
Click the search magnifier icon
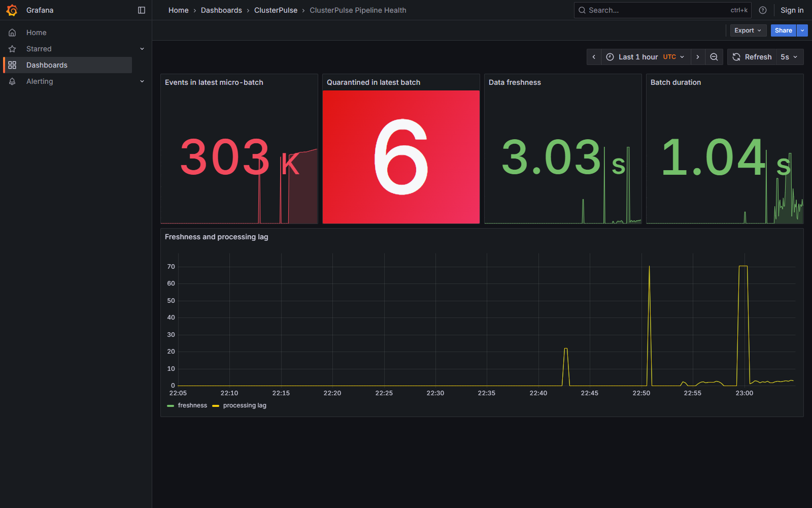[x=582, y=10]
